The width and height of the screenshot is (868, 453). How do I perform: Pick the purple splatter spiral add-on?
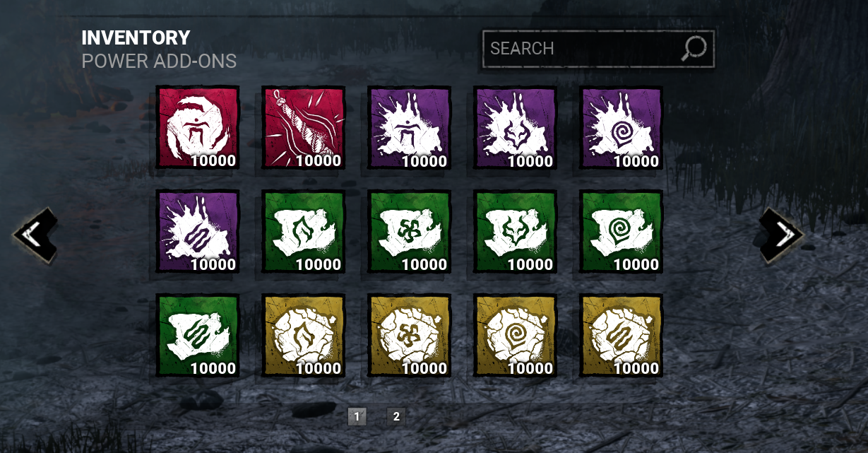pyautogui.click(x=622, y=128)
